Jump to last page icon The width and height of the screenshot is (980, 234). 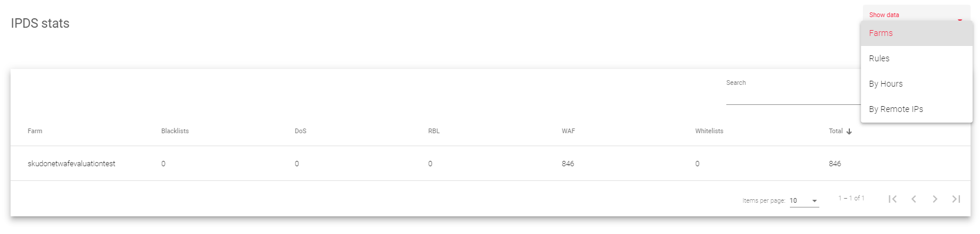956,199
